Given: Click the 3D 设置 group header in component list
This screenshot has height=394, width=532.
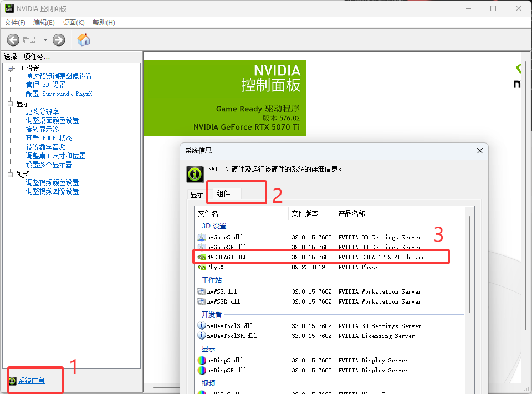Looking at the screenshot, I should click(214, 226).
